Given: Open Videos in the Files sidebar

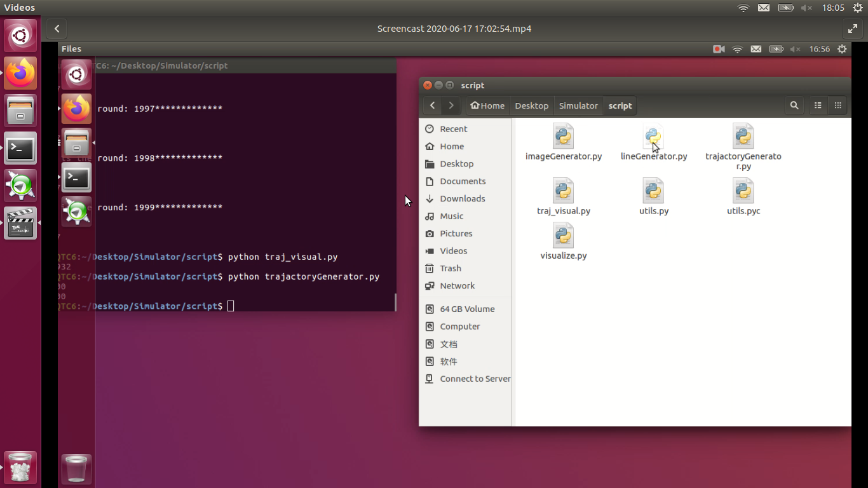Looking at the screenshot, I should pyautogui.click(x=466, y=251).
